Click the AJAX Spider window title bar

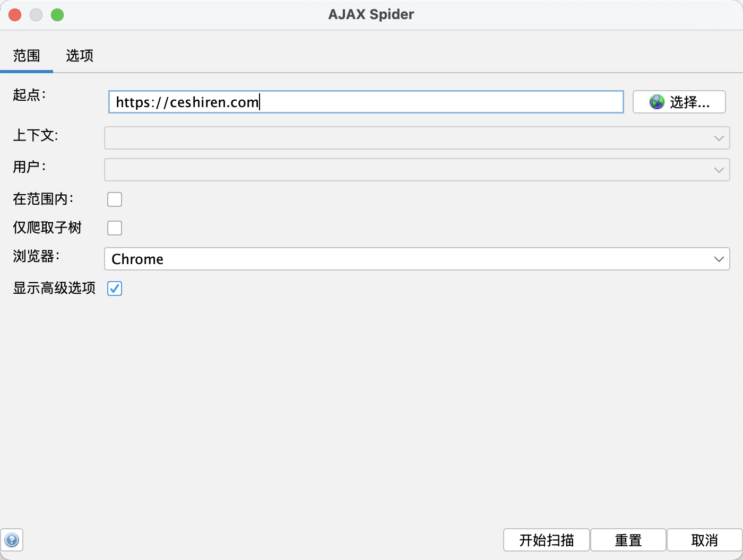pos(371,15)
